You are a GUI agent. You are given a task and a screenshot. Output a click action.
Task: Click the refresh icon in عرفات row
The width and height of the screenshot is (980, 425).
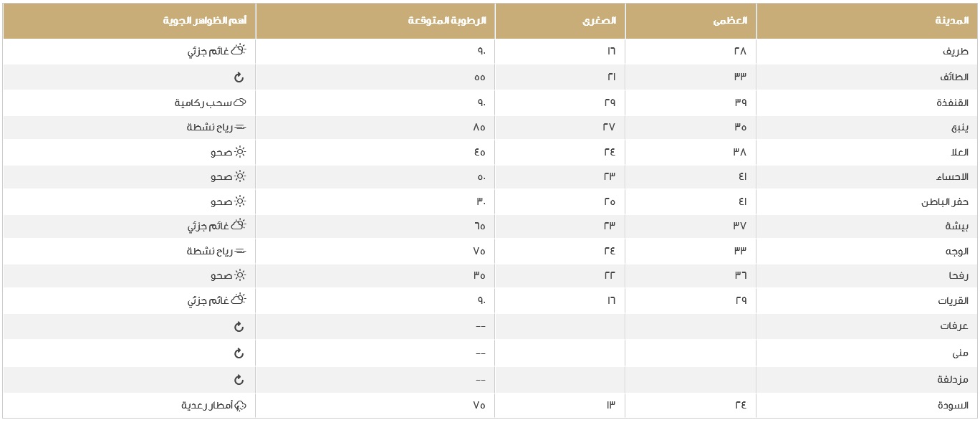coord(239,326)
